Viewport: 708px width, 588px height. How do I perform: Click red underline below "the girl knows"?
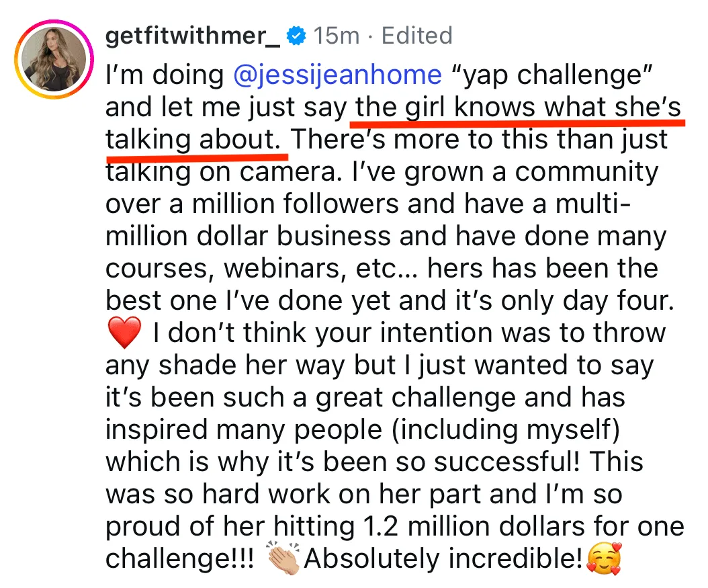(517, 122)
